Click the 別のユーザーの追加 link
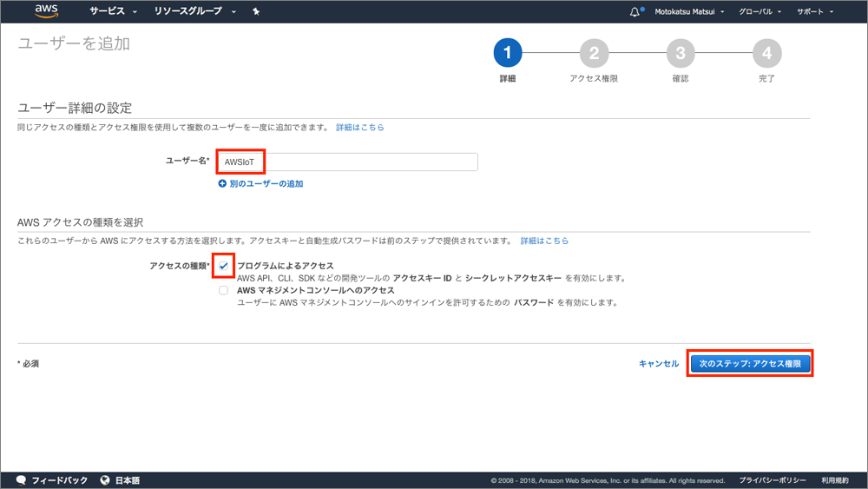Viewport: 868px width, 489px height. point(266,183)
